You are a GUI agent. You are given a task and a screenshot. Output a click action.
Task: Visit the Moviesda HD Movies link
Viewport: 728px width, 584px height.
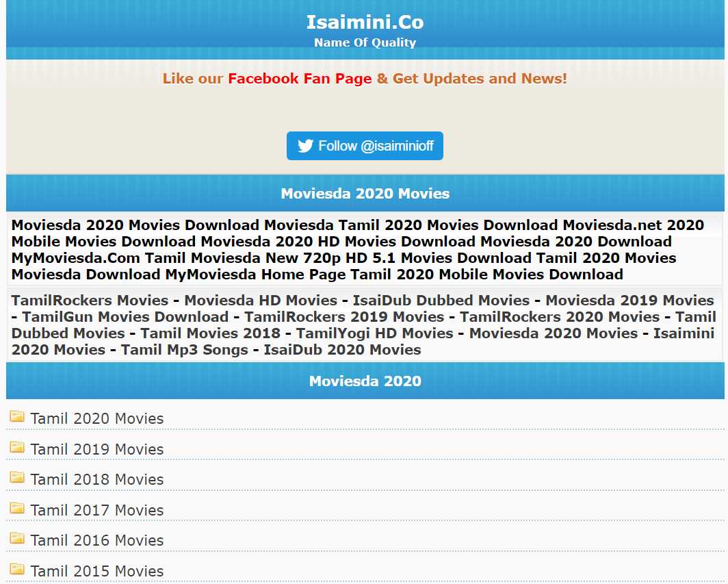261,301
